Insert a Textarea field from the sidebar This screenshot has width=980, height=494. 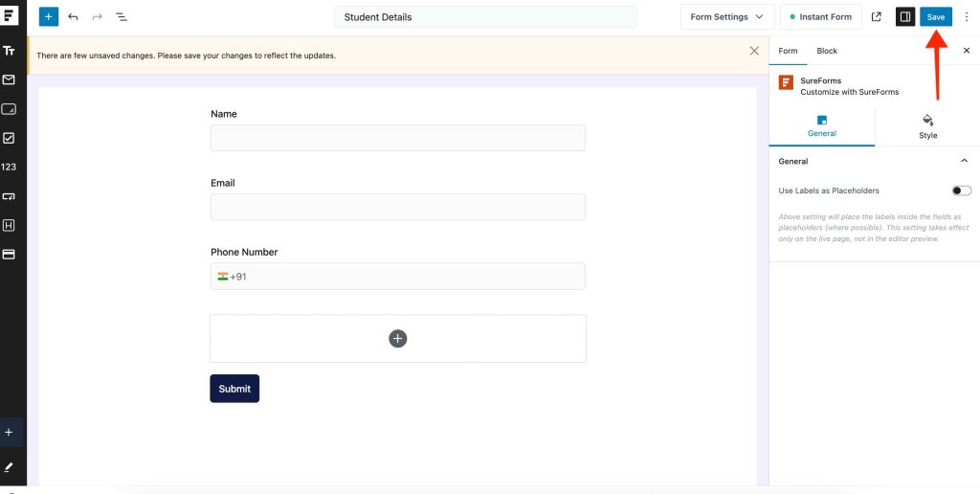[x=9, y=109]
